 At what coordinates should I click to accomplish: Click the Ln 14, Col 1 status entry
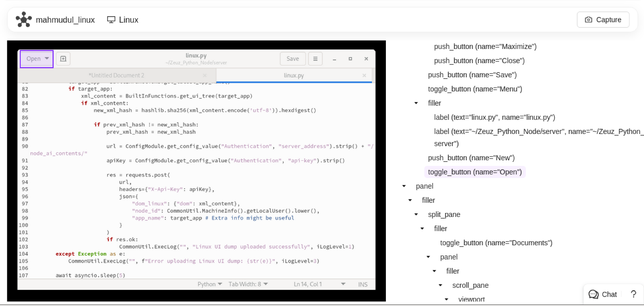(308, 284)
